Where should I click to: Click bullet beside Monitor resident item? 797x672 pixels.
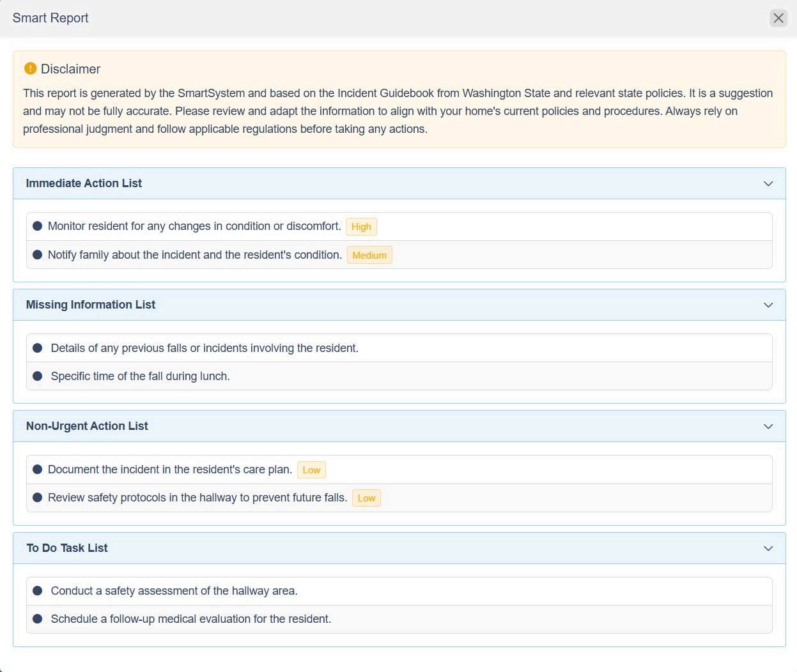tap(37, 226)
